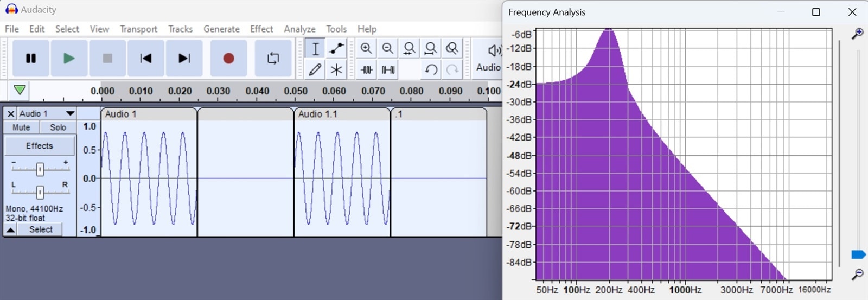Mute the Audio 1 track
The width and height of the screenshot is (868, 300).
[21, 127]
